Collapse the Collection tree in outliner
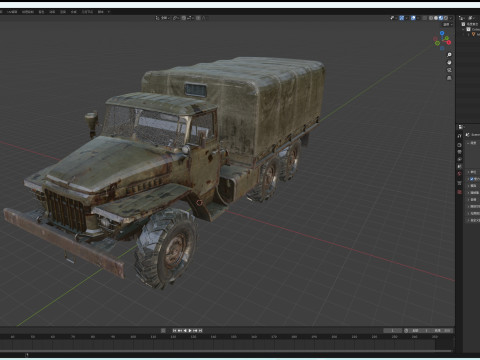This screenshot has height=360, width=480. click(x=463, y=29)
